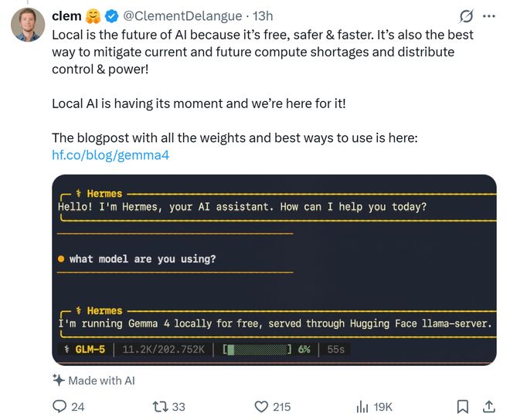Repost this post using the arrows icon
Image resolution: width=510 pixels, height=420 pixels.
coord(160,406)
